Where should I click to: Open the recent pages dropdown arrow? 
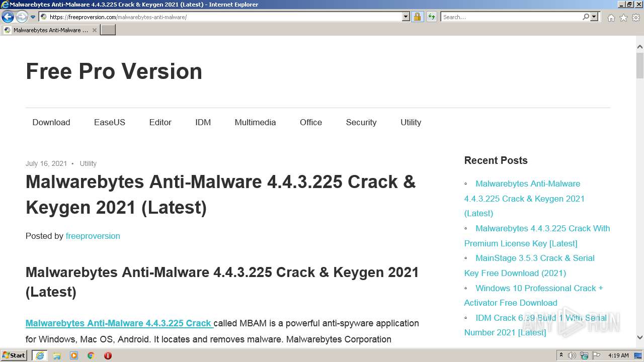(x=33, y=17)
